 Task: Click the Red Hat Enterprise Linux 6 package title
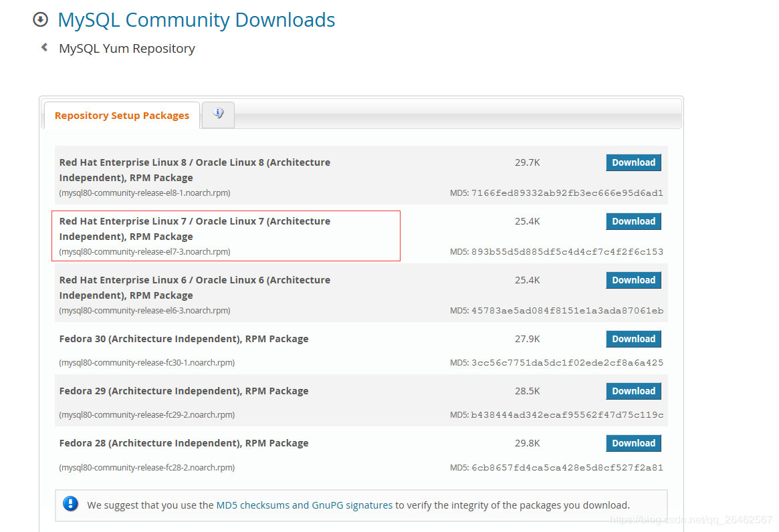coord(195,287)
